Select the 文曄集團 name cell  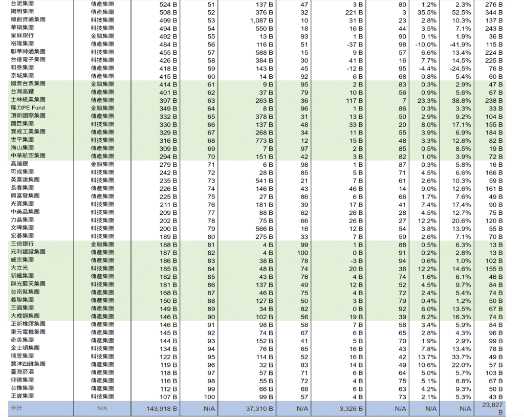(x=22, y=228)
